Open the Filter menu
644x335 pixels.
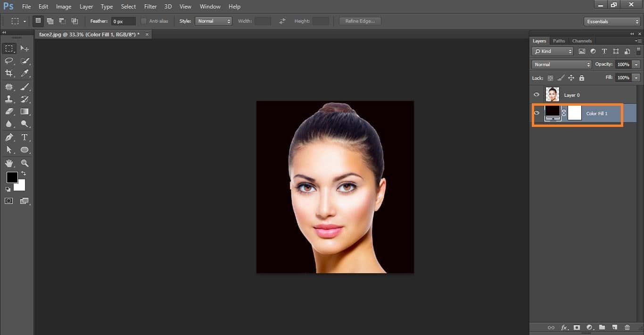click(x=150, y=7)
